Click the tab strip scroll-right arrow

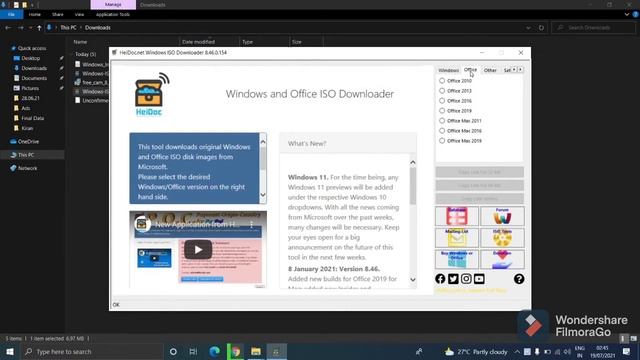coord(520,70)
